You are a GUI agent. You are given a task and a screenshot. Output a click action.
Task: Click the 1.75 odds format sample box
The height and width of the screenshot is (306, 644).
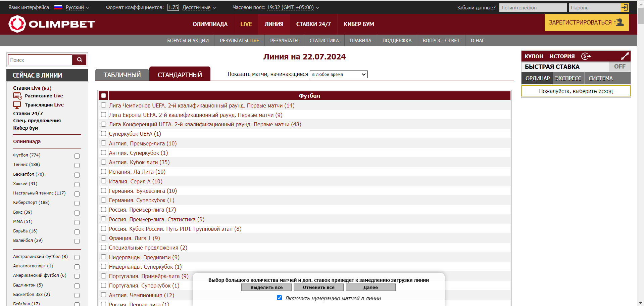click(173, 7)
